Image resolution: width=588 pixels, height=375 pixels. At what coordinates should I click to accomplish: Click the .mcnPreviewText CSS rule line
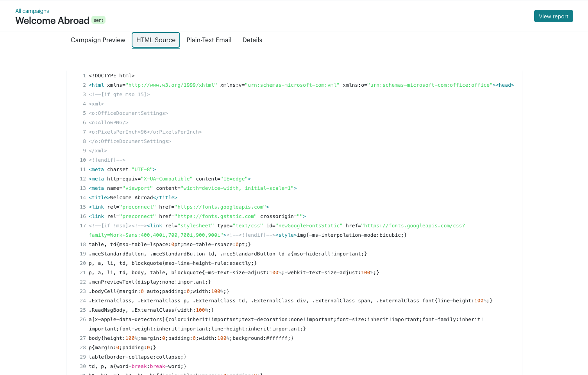150,282
